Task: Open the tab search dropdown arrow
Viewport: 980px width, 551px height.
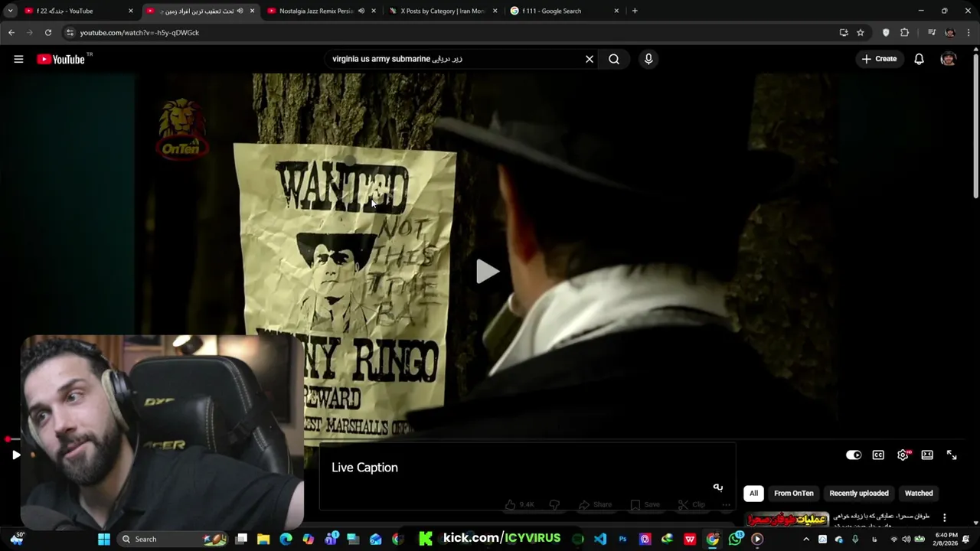Action: (x=10, y=11)
